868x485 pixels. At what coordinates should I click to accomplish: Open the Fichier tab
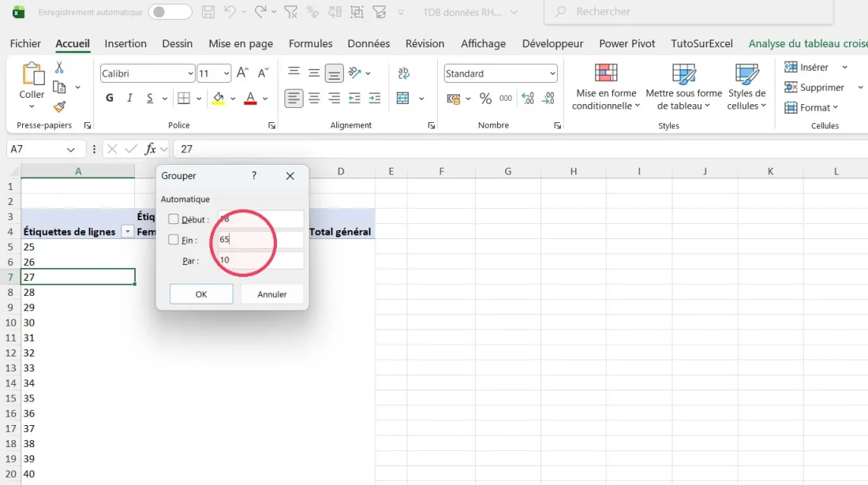click(x=25, y=43)
